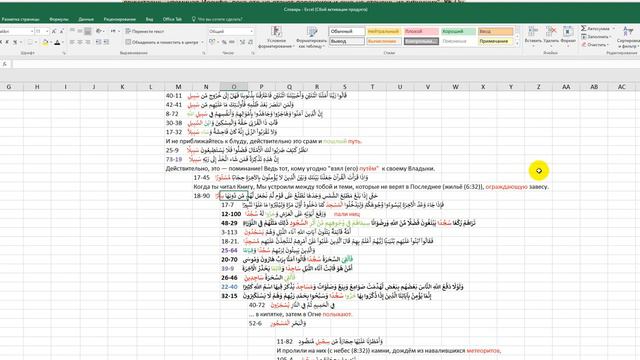Image resolution: width=640 pixels, height=360 pixels.
Task: Align text to bottom of cell
Action: point(88,31)
